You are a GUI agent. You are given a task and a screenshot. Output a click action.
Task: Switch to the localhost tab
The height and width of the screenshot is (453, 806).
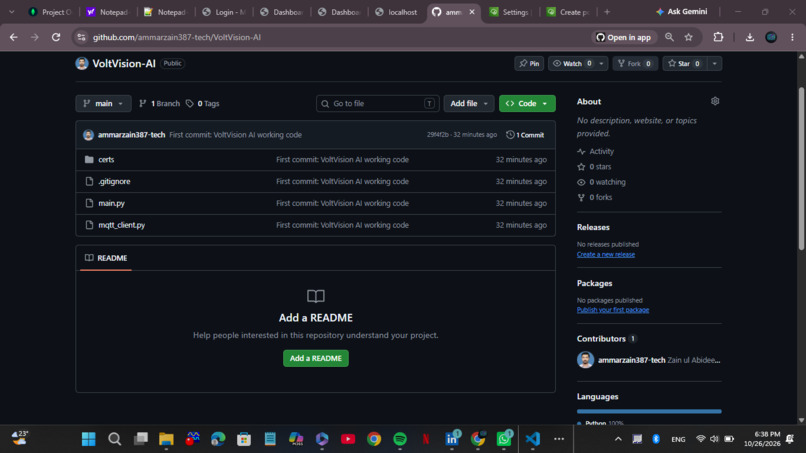[397, 12]
